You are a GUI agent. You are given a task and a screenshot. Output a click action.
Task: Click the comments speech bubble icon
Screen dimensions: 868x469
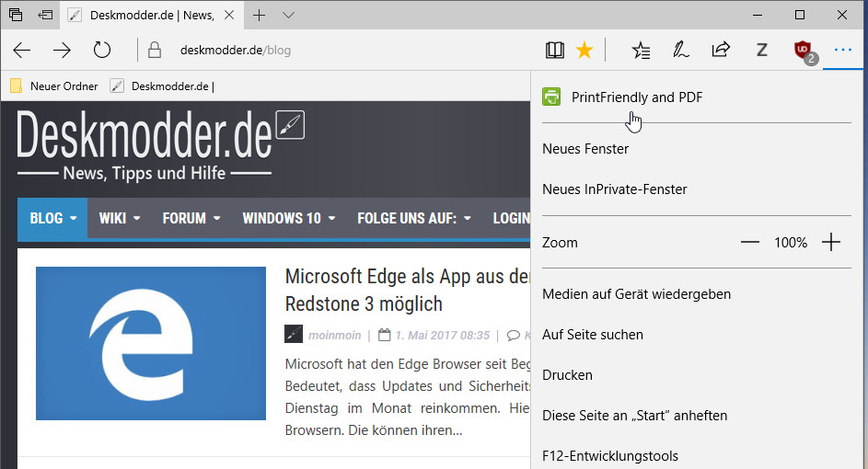tap(514, 335)
